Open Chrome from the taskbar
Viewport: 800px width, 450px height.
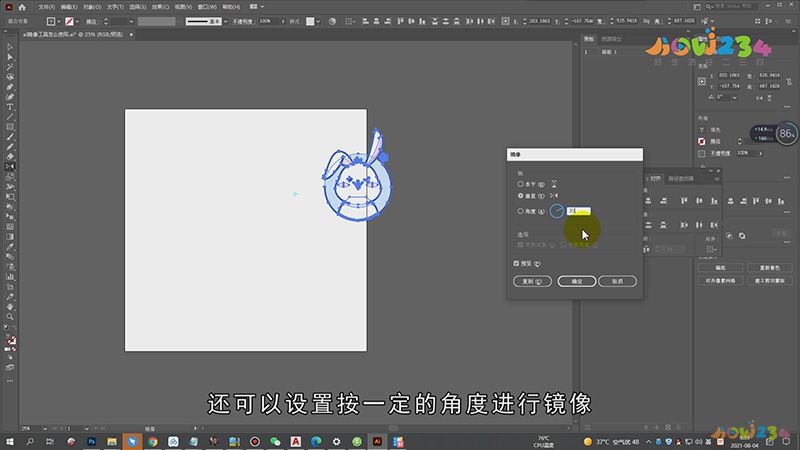point(153,441)
